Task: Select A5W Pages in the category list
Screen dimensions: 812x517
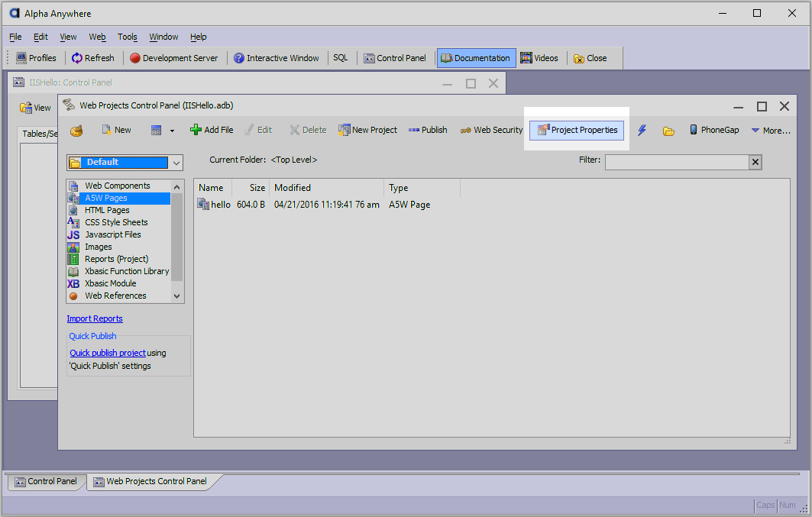Action: (x=118, y=199)
